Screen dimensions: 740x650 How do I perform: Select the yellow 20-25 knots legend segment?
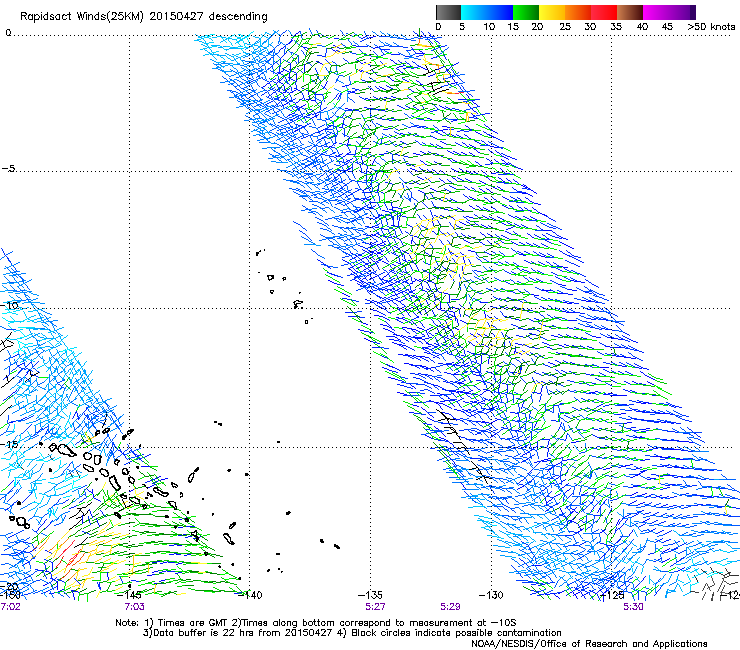pos(552,12)
